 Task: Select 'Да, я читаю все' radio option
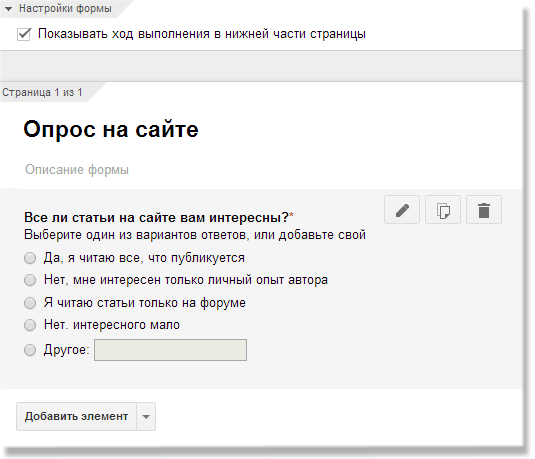coord(30,258)
